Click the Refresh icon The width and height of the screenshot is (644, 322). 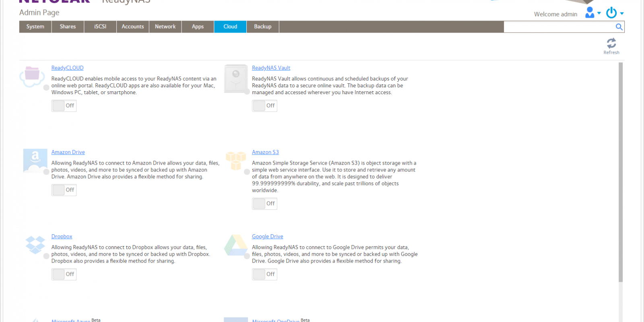[x=611, y=43]
